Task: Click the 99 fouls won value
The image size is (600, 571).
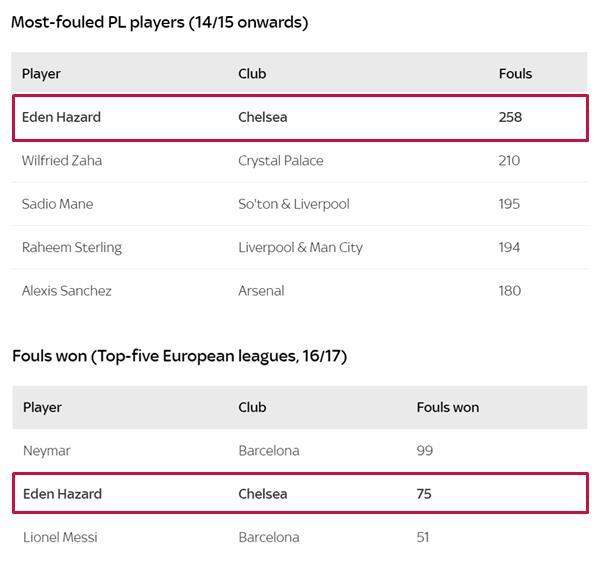Action: (425, 451)
